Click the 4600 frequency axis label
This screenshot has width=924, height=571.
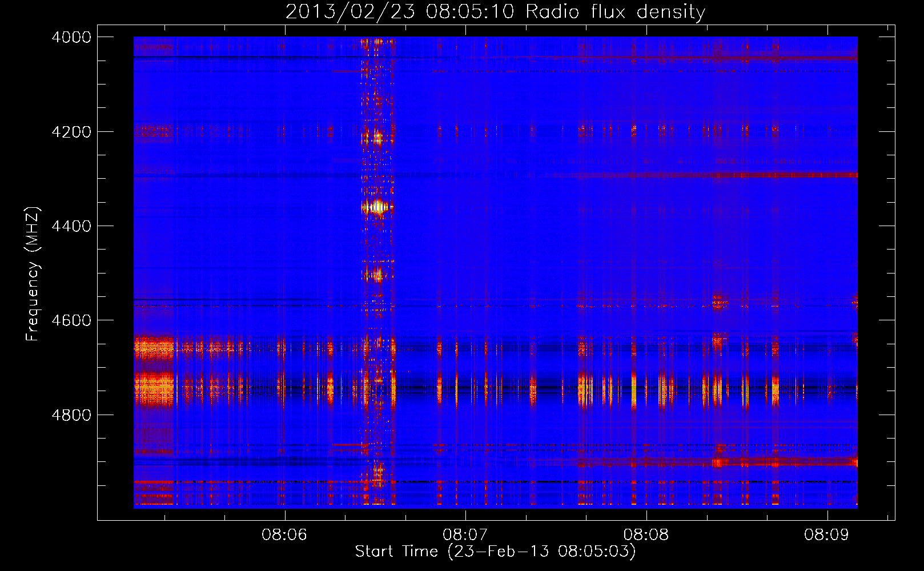tap(71, 320)
